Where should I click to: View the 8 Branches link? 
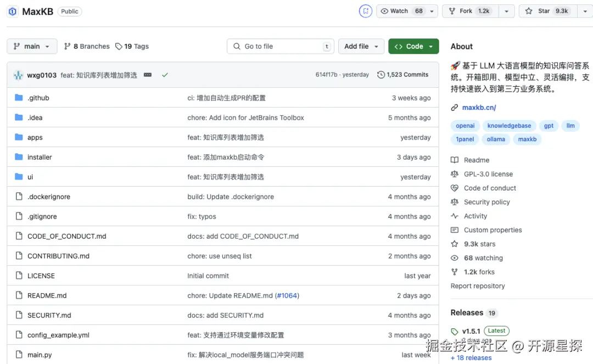coord(87,46)
